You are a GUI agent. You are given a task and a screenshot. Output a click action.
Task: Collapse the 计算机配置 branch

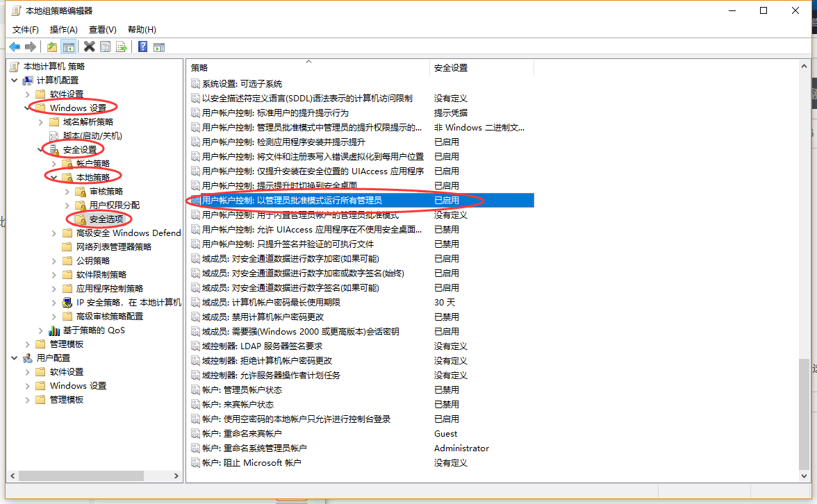(x=15, y=80)
